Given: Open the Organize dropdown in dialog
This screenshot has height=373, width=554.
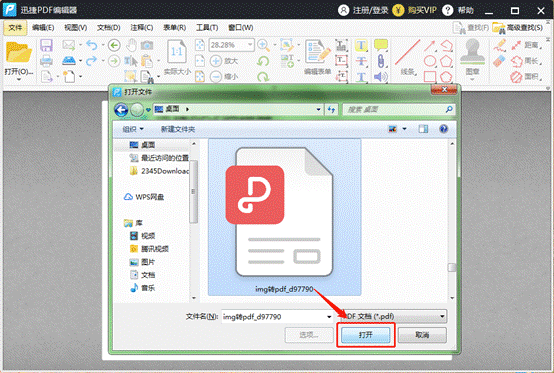Looking at the screenshot, I should (x=133, y=129).
